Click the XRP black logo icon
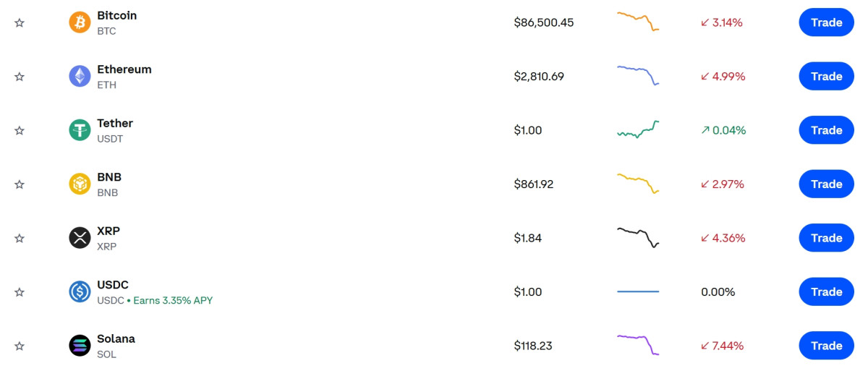868x371 pixels. [80, 238]
